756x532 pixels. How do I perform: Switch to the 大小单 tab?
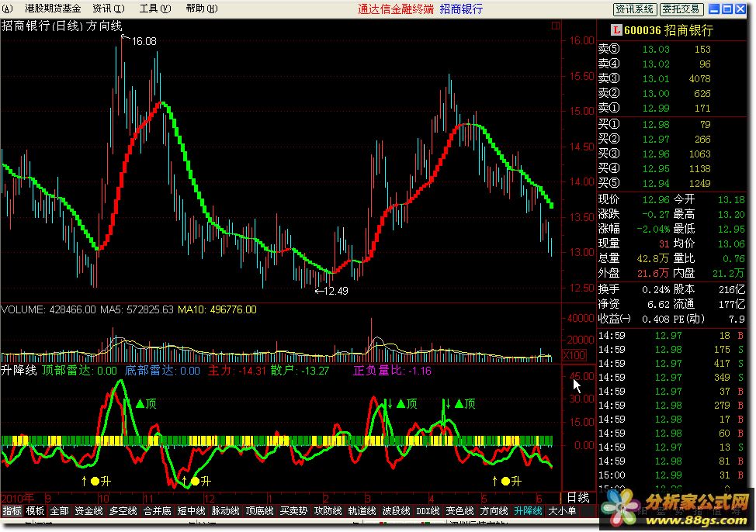tap(562, 510)
